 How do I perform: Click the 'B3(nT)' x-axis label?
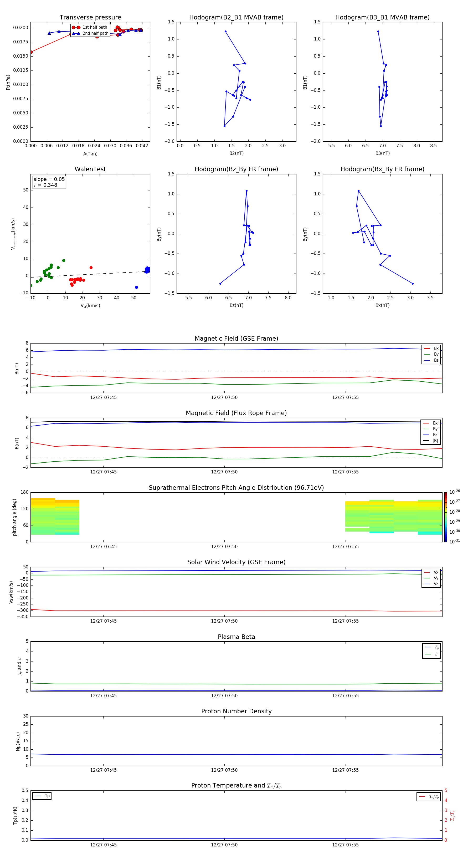click(x=382, y=153)
